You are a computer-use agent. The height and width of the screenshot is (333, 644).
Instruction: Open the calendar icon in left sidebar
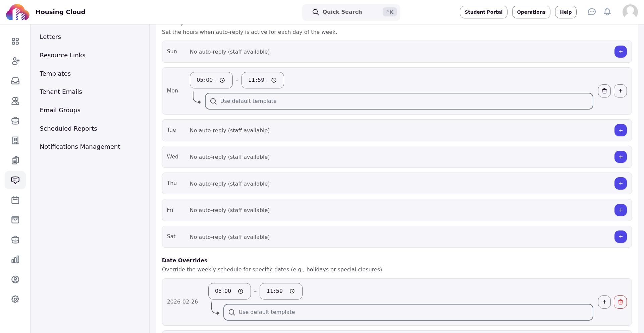(x=15, y=200)
